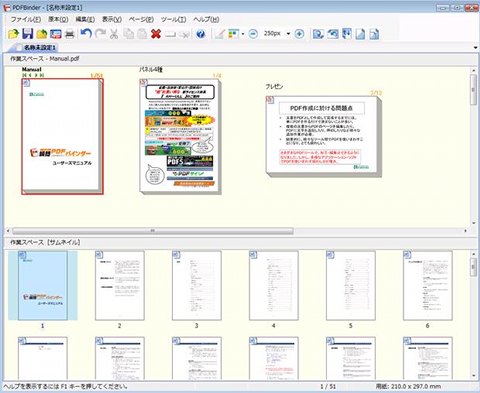The image size is (480, 393).
Task: Undo the last action with blue arrow
Action: point(86,34)
